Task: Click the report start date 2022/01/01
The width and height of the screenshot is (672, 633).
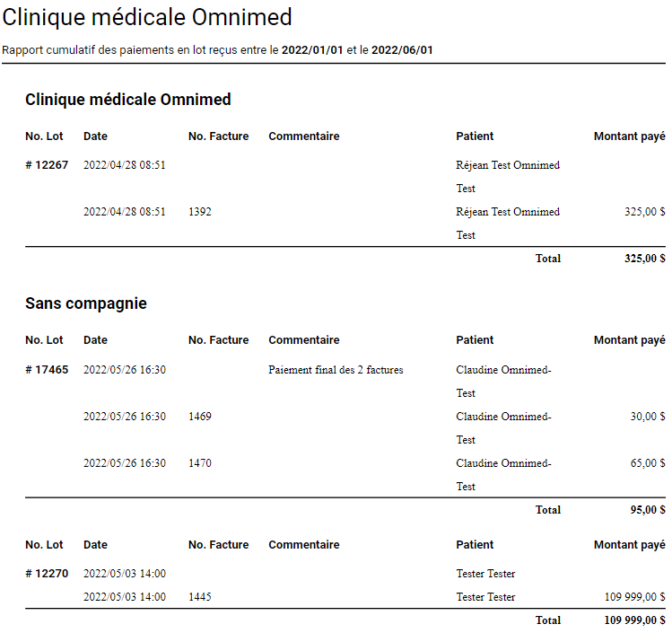Action: point(311,50)
